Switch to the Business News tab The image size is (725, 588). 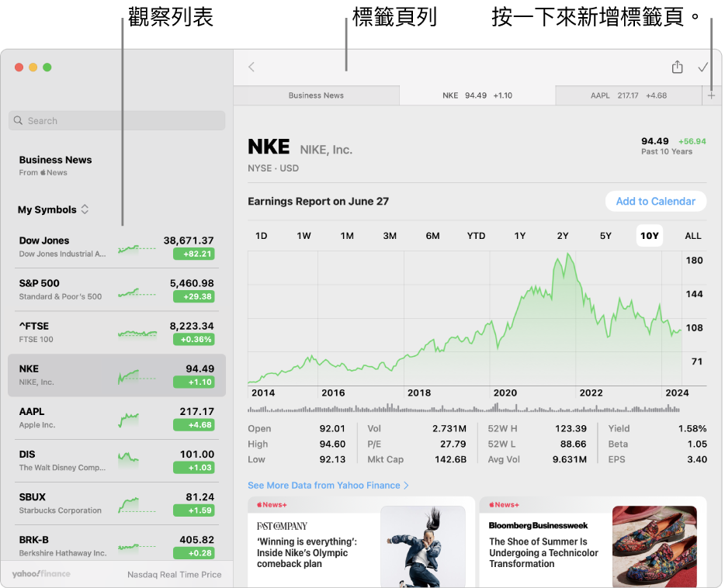pos(316,95)
